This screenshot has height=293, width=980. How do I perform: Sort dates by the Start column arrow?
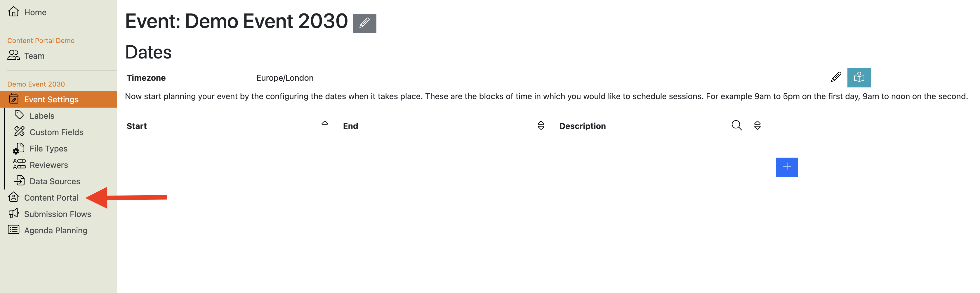pyautogui.click(x=324, y=123)
